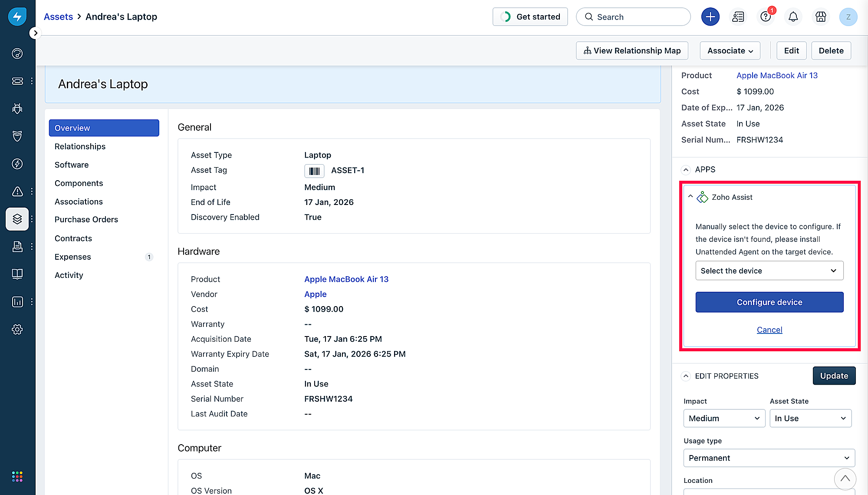
Task: Open the Admin settings gear in sidebar
Action: [x=17, y=329]
